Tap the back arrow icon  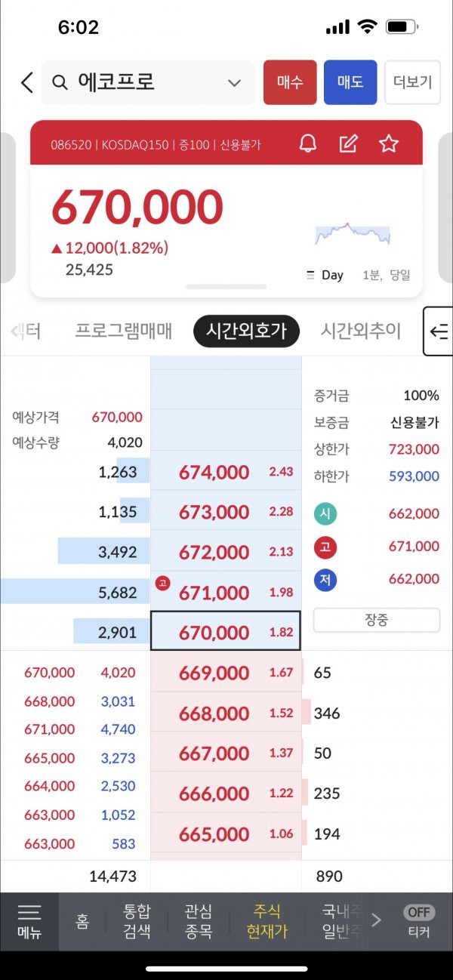tap(27, 82)
